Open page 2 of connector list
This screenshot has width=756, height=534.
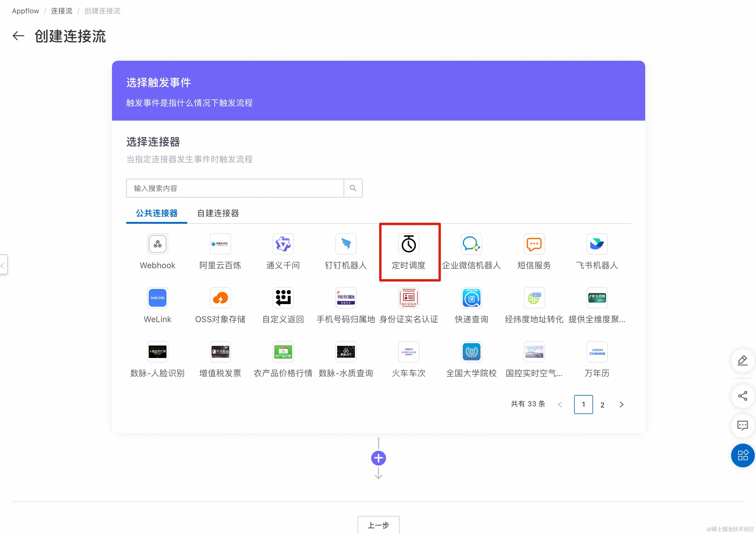(x=602, y=405)
